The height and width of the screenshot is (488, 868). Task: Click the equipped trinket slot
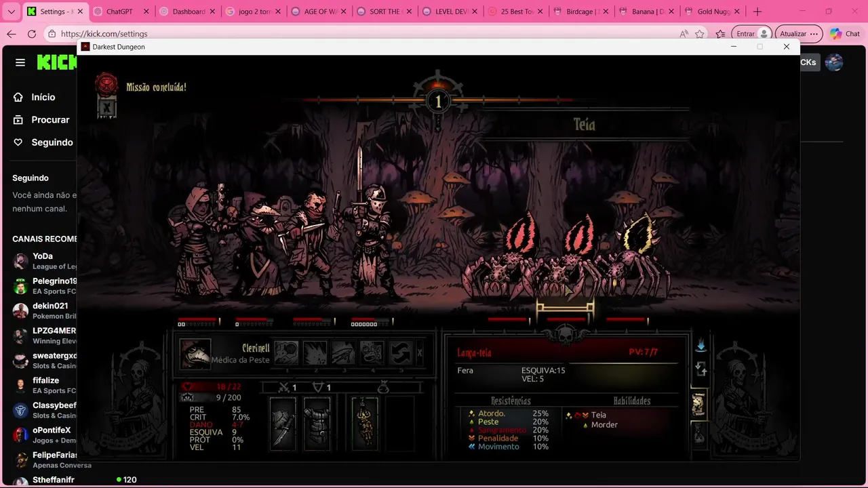[366, 424]
